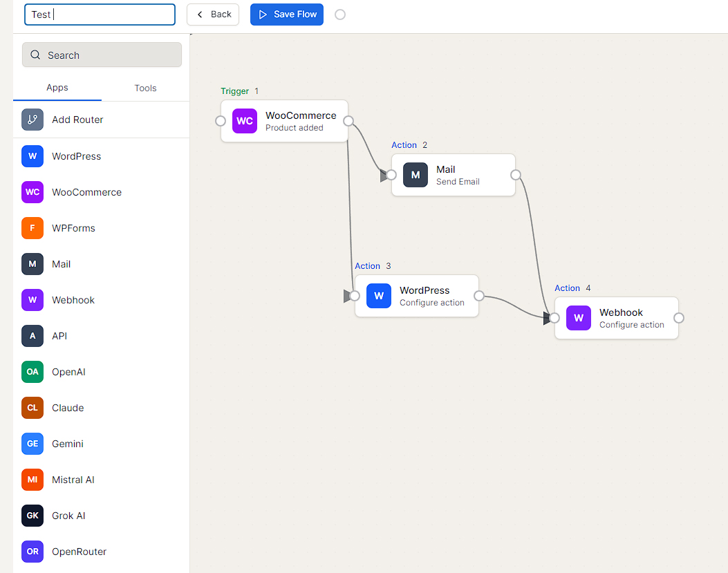Click the Mistral AI sidebar icon
Viewport: 728px width, 573px height.
32,480
